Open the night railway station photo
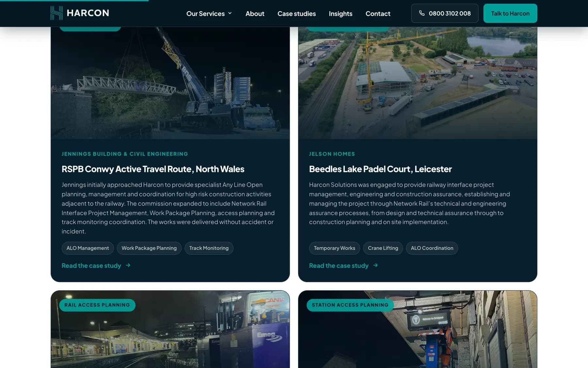Image resolution: width=588 pixels, height=368 pixels. coord(170,329)
